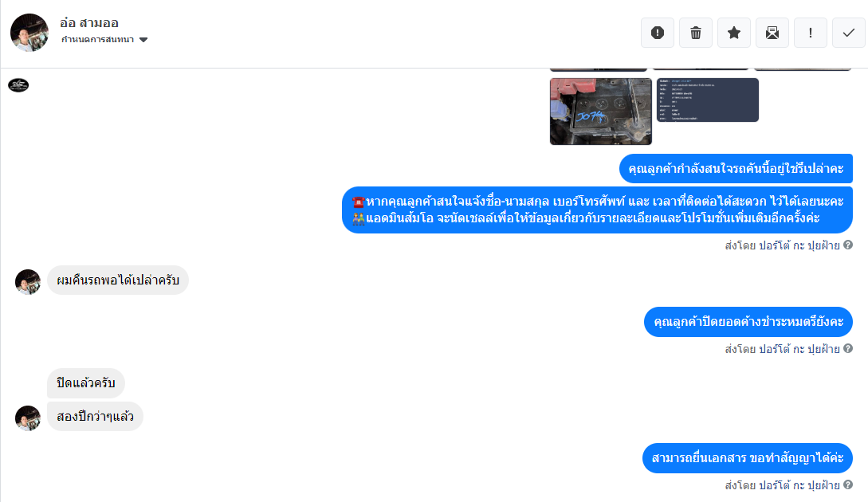
Task: Delete conversation with the trash icon
Action: [x=695, y=33]
